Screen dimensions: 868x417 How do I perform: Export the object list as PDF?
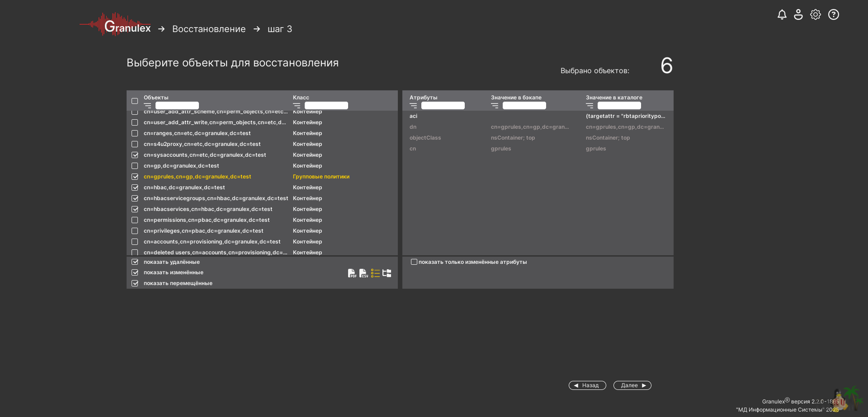click(x=352, y=273)
